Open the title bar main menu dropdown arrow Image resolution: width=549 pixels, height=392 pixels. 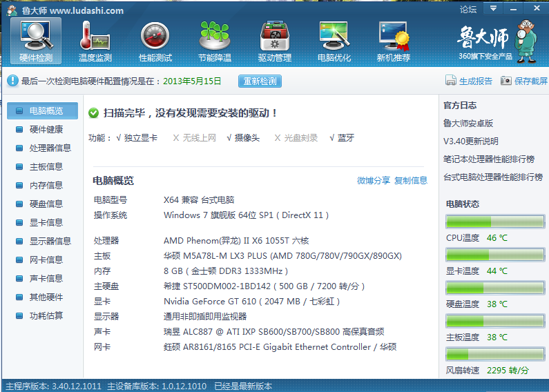(493, 9)
